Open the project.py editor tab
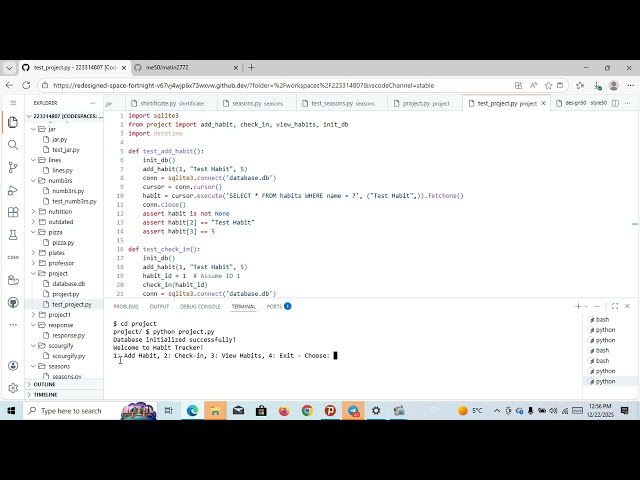The width and height of the screenshot is (640, 480). 425,103
